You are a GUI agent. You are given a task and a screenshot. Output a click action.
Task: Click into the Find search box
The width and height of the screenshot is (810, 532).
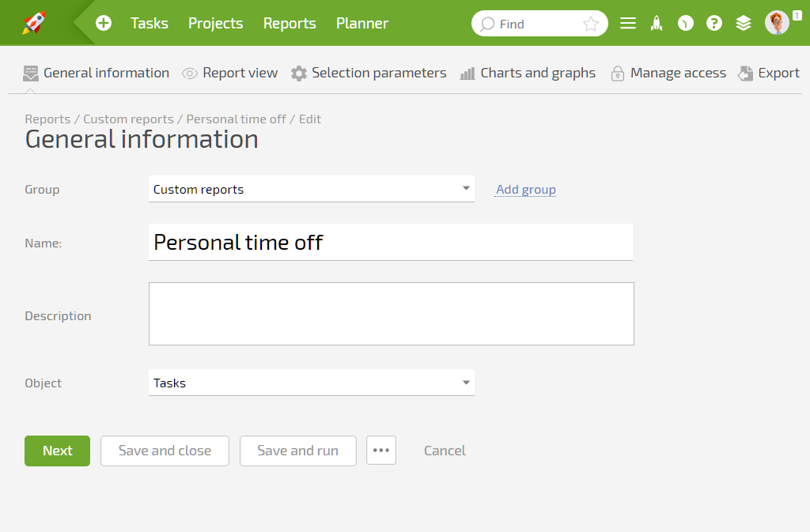(539, 24)
